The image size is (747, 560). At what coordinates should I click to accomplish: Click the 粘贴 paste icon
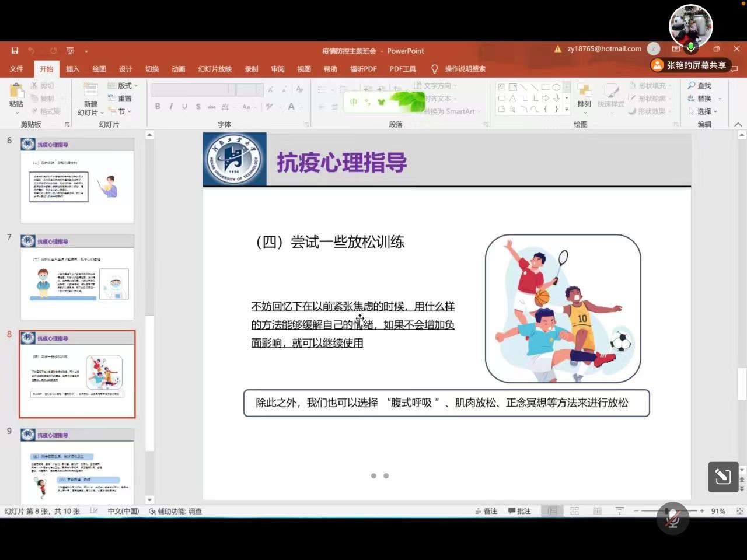[16, 90]
